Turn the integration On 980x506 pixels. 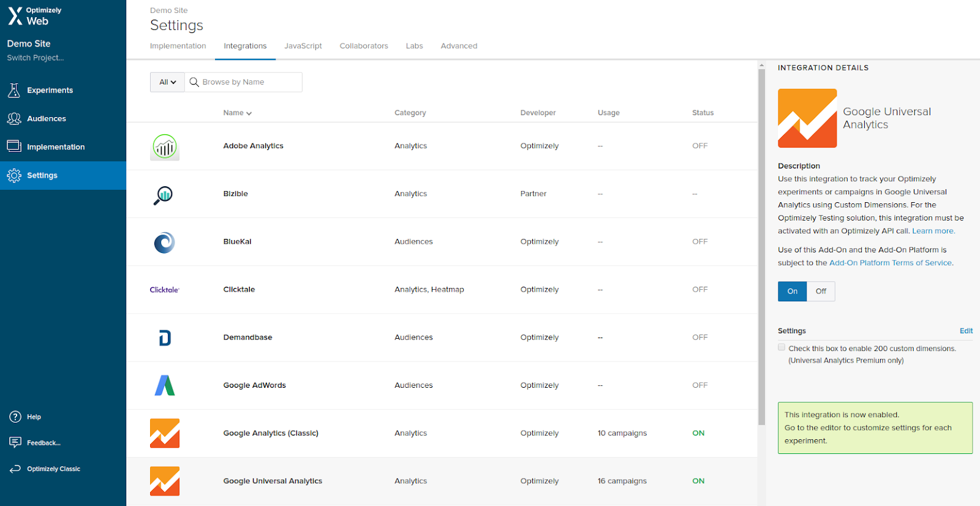point(793,292)
